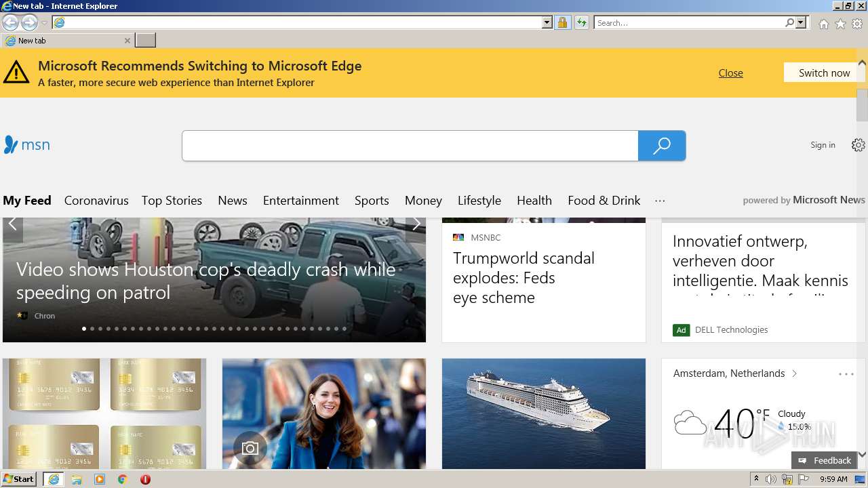The width and height of the screenshot is (868, 488).
Task: Show hidden system tray icons
Action: [756, 479]
